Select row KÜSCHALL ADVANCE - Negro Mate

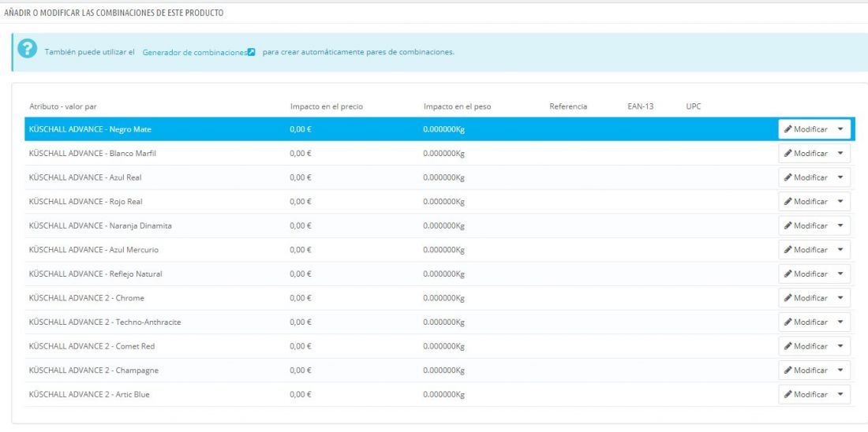tap(440, 128)
